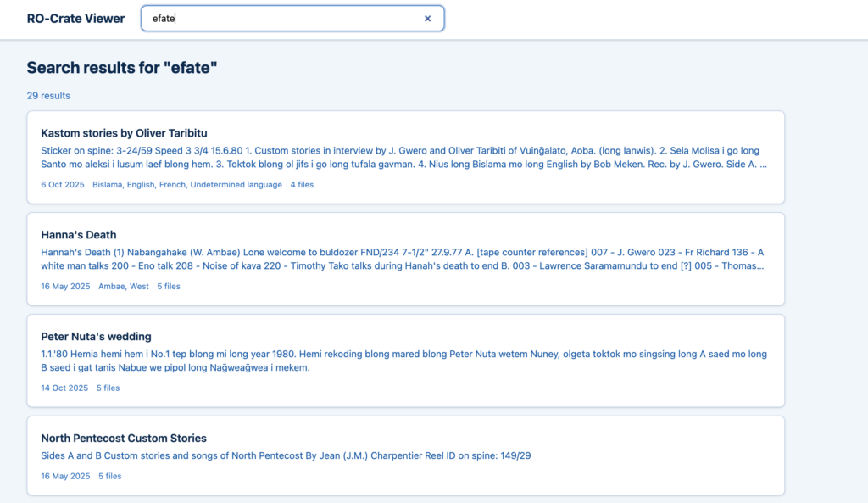
Task: Click the "29 results" count text
Action: coord(48,96)
